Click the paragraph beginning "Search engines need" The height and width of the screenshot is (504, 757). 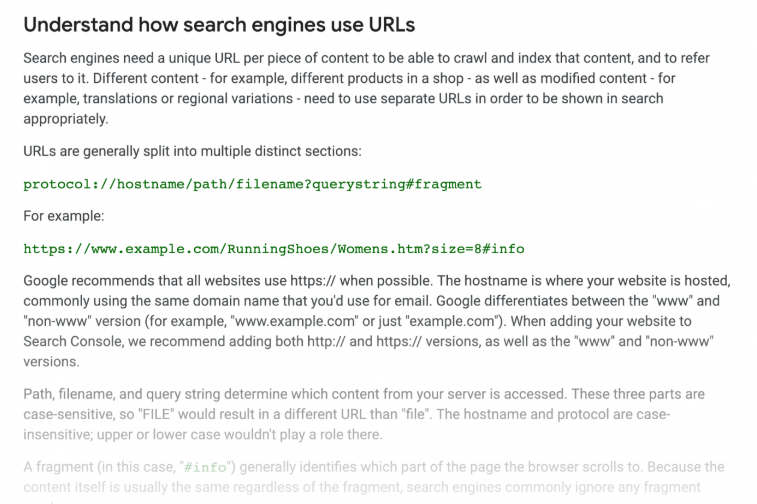[x=366, y=88]
